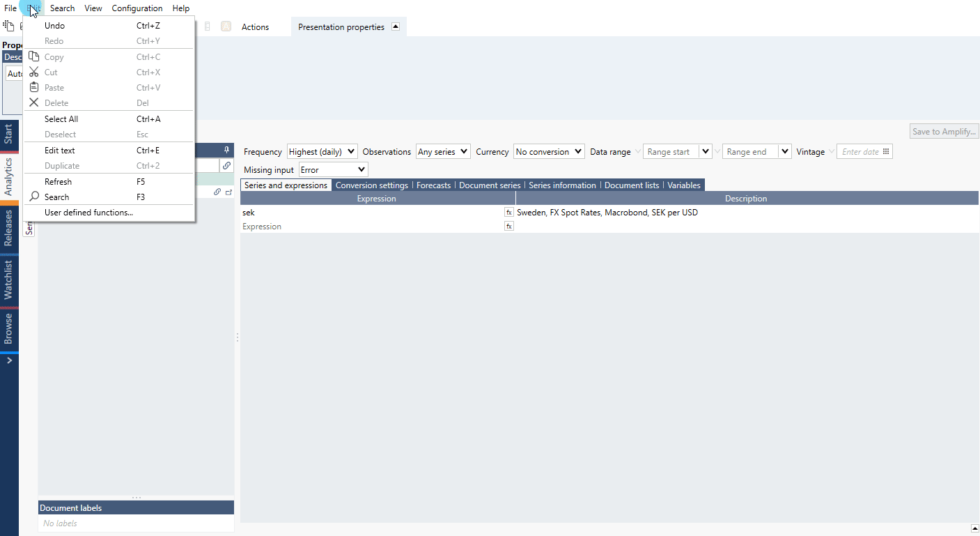Click the clipboard Paste icon
The width and height of the screenshot is (980, 536).
pos(33,88)
